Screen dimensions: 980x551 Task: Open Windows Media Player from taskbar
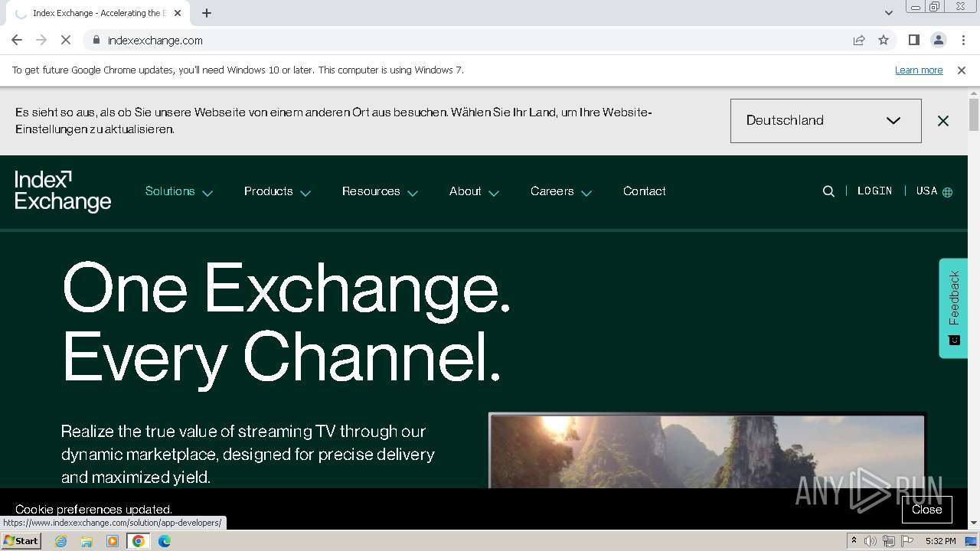[x=113, y=541]
